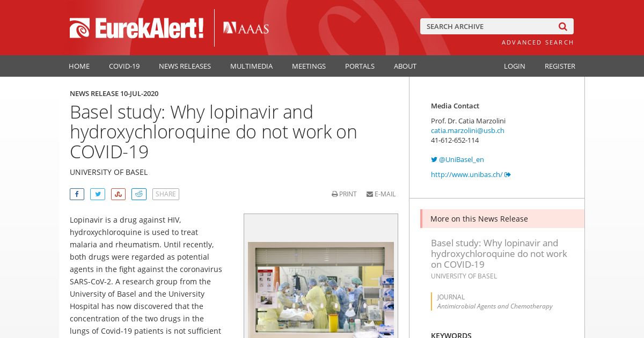Open MULTIMEDIA menu
This screenshot has width=644, height=338.
[x=251, y=66]
